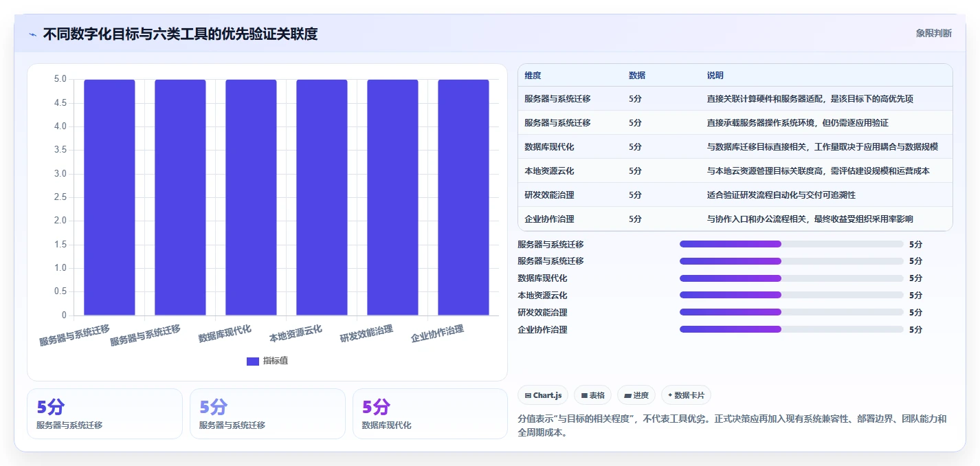
Task: Click the footer note starting 分值表示
Action: coord(732,425)
